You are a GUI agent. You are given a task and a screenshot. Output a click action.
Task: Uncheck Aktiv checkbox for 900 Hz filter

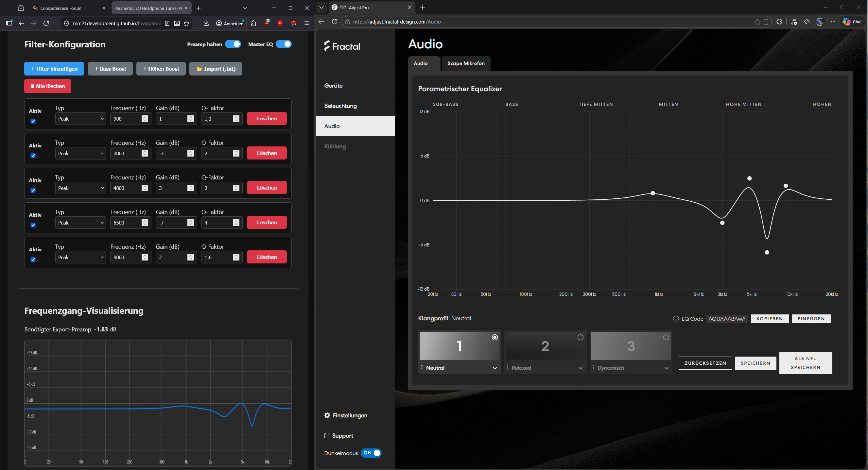(x=33, y=121)
